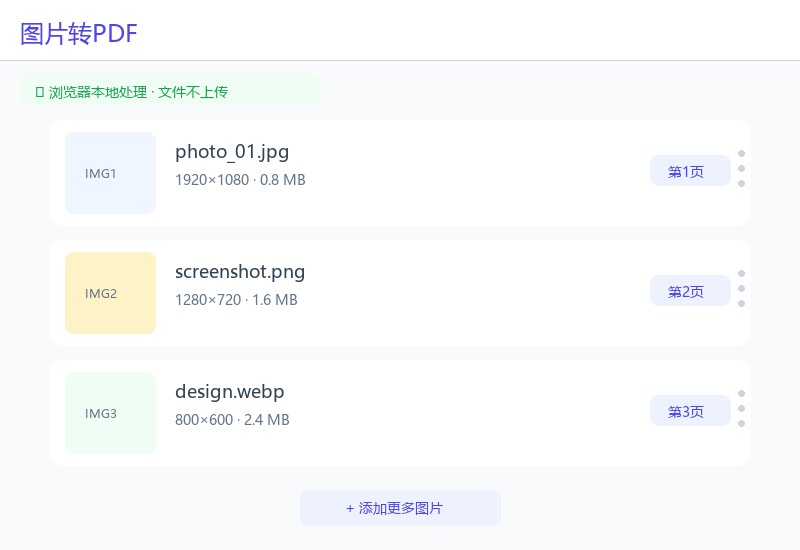The height and width of the screenshot is (550, 800).
Task: Click the drag handle dots for photo_01.jpg
Action: 741,168
